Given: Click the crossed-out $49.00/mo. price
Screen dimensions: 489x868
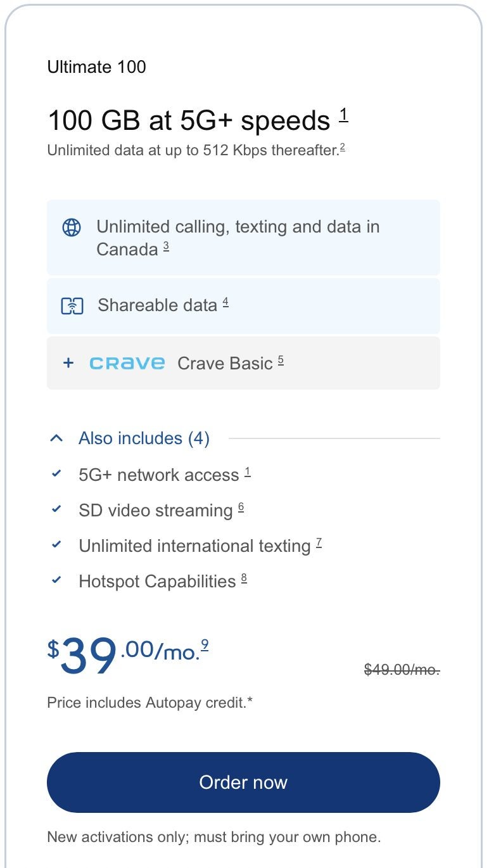Looking at the screenshot, I should 402,670.
